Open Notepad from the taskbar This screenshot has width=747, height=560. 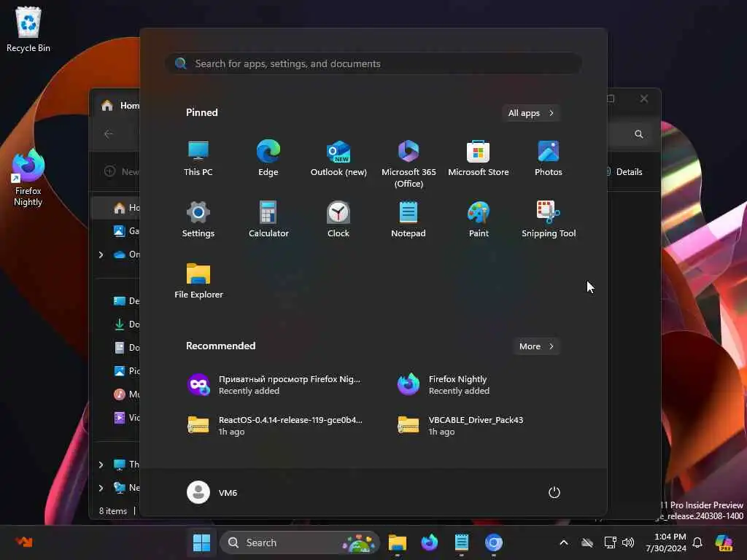pyautogui.click(x=461, y=542)
